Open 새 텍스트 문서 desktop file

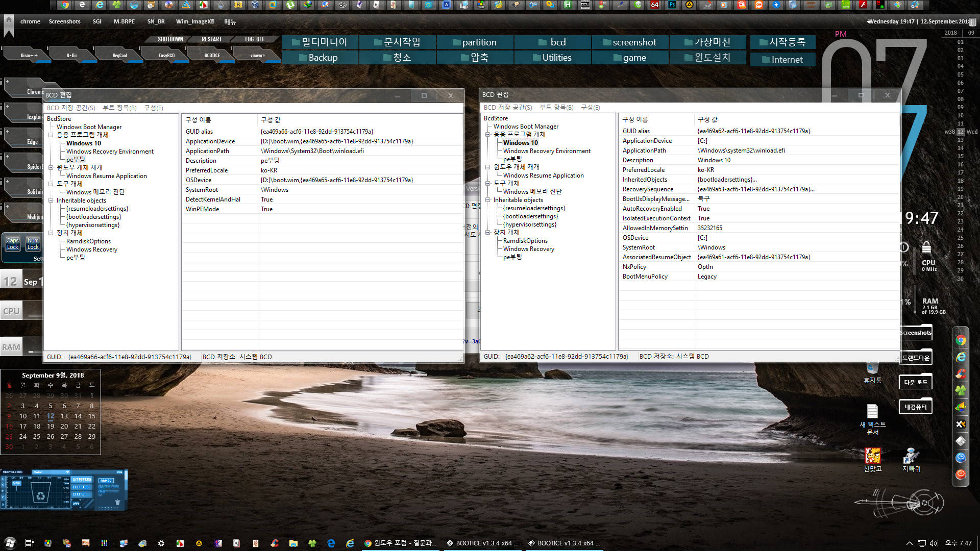point(872,419)
